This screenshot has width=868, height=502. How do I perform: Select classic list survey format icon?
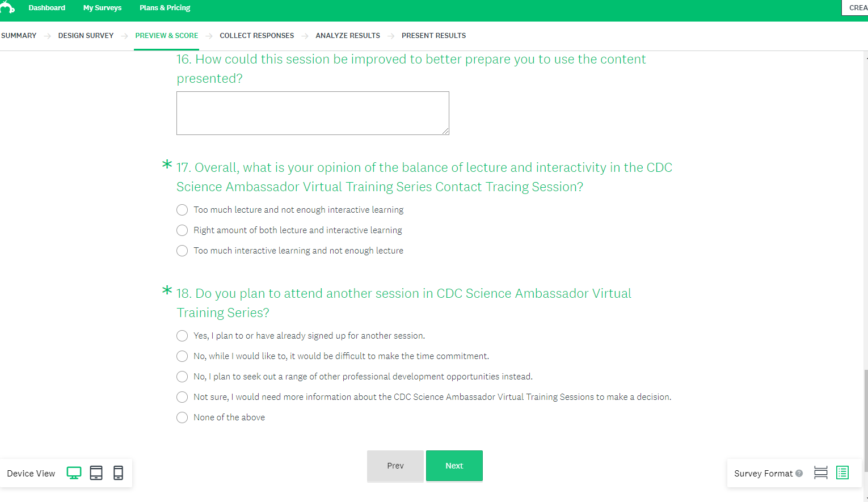842,473
